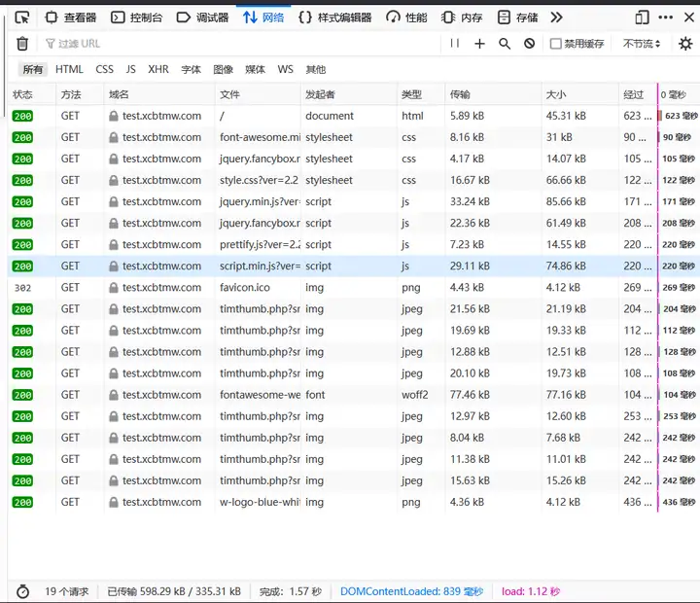Expand more tools double-chevron

(x=556, y=18)
